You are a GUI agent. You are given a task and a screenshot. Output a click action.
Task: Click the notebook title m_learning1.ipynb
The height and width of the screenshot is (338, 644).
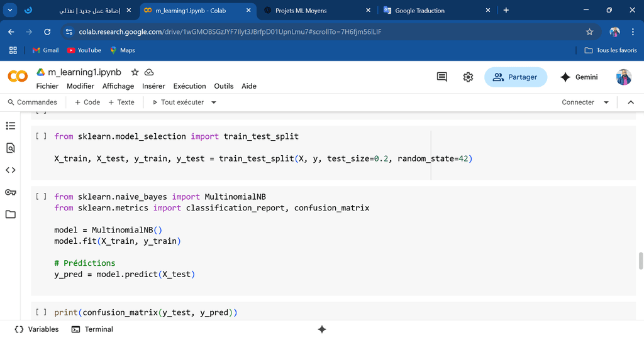[x=85, y=72]
